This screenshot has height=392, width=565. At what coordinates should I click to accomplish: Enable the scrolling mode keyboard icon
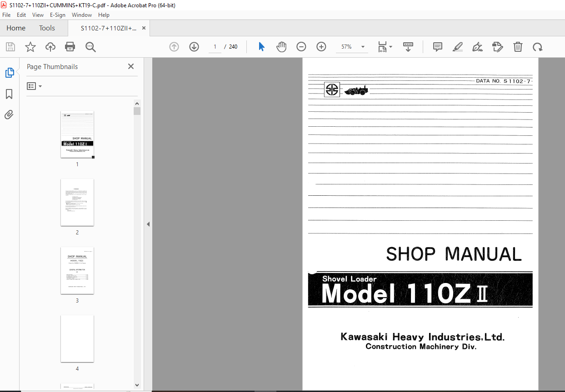tap(408, 47)
